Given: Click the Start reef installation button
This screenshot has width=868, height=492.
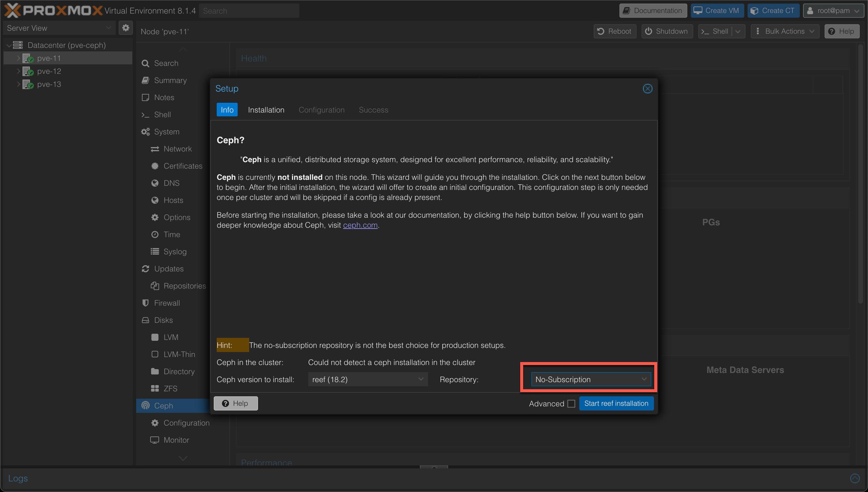Looking at the screenshot, I should tap(616, 403).
